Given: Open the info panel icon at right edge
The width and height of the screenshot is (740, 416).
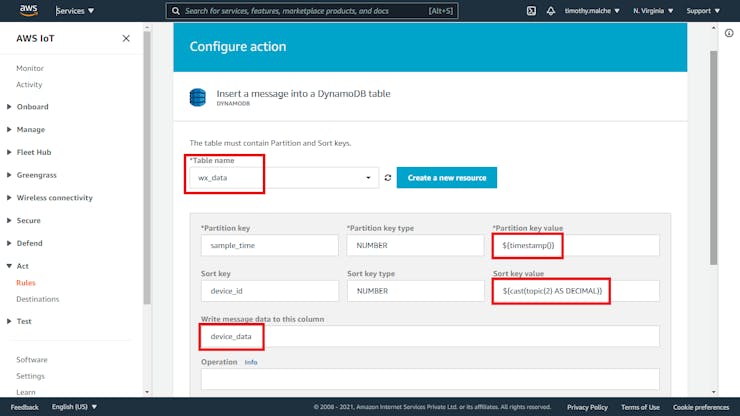Looking at the screenshot, I should (x=729, y=33).
